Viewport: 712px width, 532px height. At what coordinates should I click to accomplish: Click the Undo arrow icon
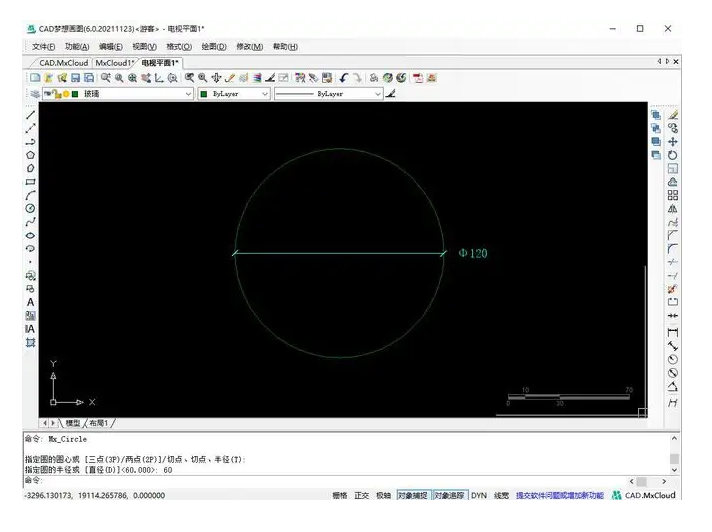tap(343, 77)
